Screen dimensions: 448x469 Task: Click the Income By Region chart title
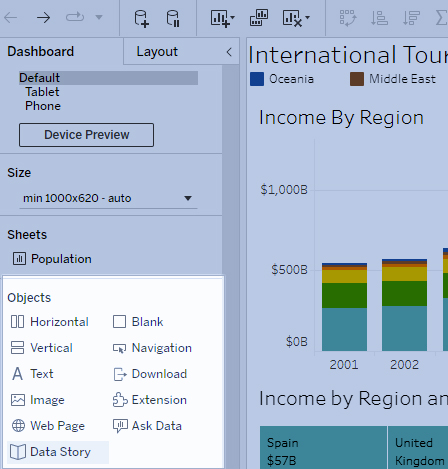(341, 118)
